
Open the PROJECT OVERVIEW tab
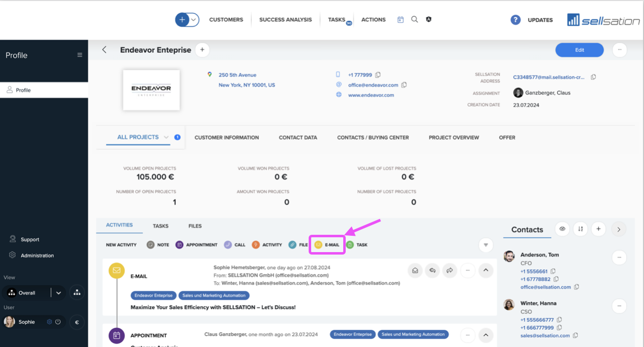point(454,137)
